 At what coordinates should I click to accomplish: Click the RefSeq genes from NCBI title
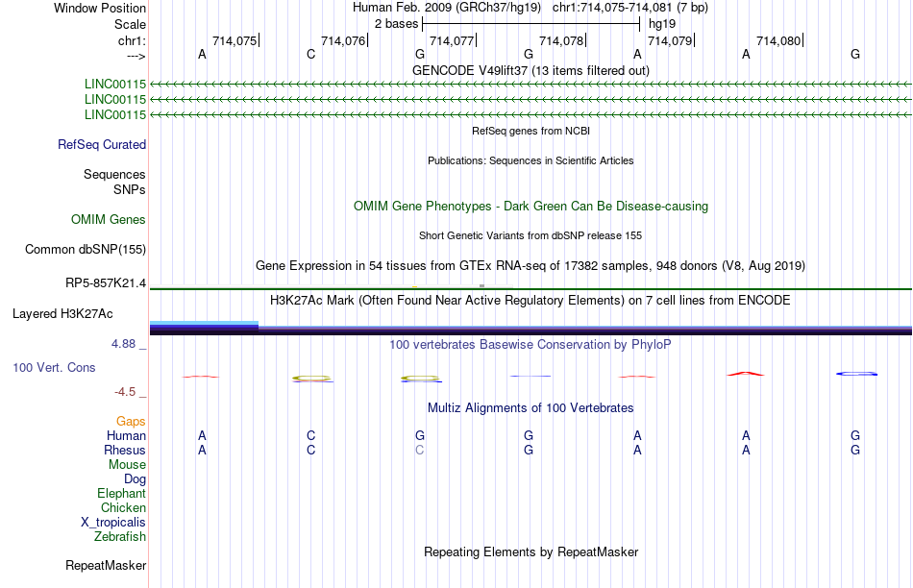coord(531,131)
